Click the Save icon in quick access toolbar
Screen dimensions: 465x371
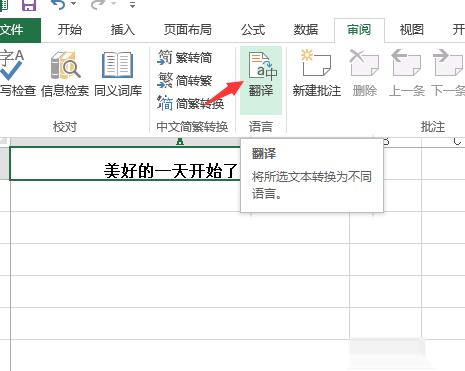29,5
